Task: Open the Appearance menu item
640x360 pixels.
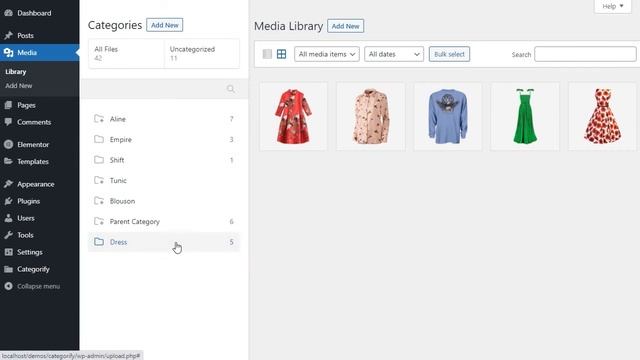Action: (x=40, y=184)
